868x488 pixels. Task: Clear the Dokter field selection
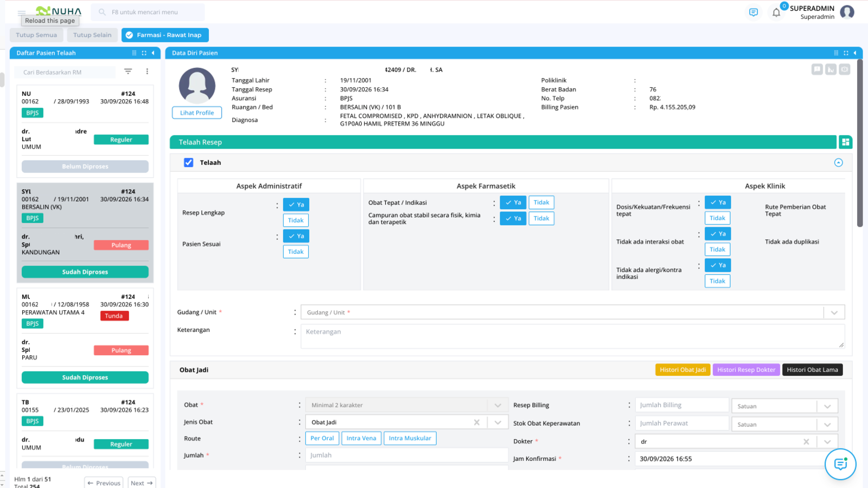tap(806, 442)
